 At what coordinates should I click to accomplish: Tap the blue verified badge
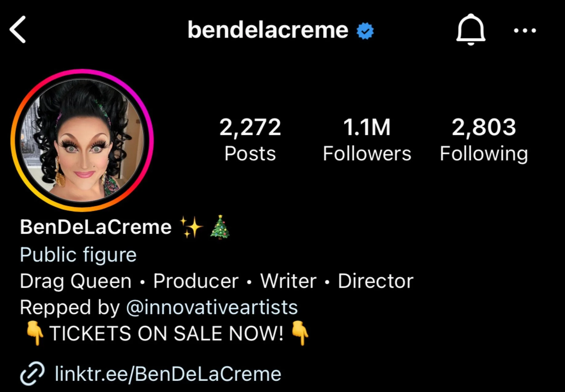(x=365, y=31)
